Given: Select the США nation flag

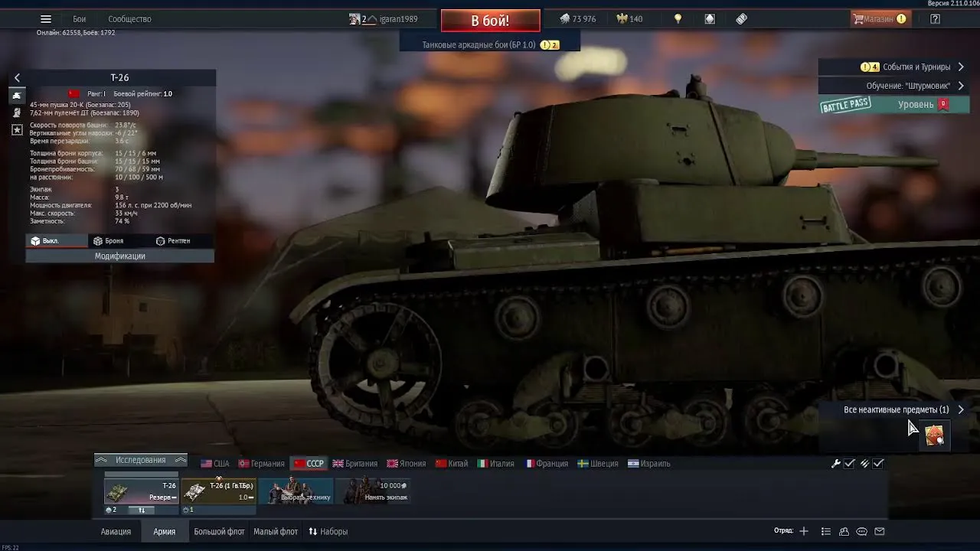Looking at the screenshot, I should [215, 464].
